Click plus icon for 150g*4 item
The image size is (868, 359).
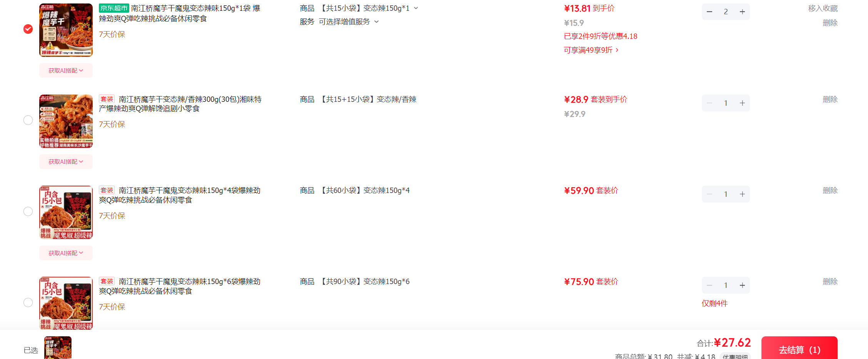tap(742, 194)
